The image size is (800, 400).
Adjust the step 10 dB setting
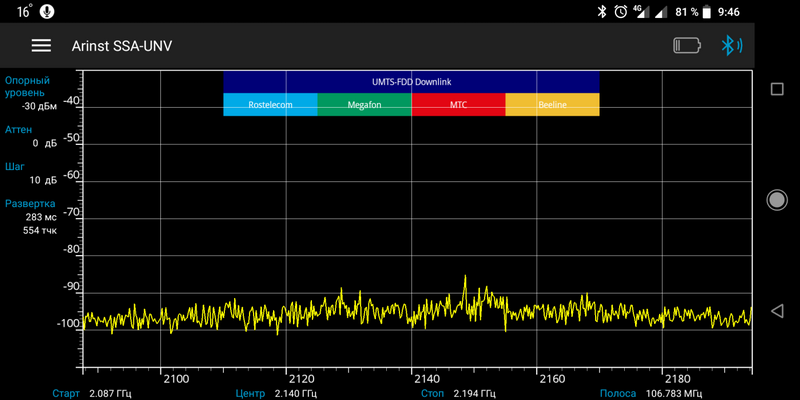click(x=43, y=180)
